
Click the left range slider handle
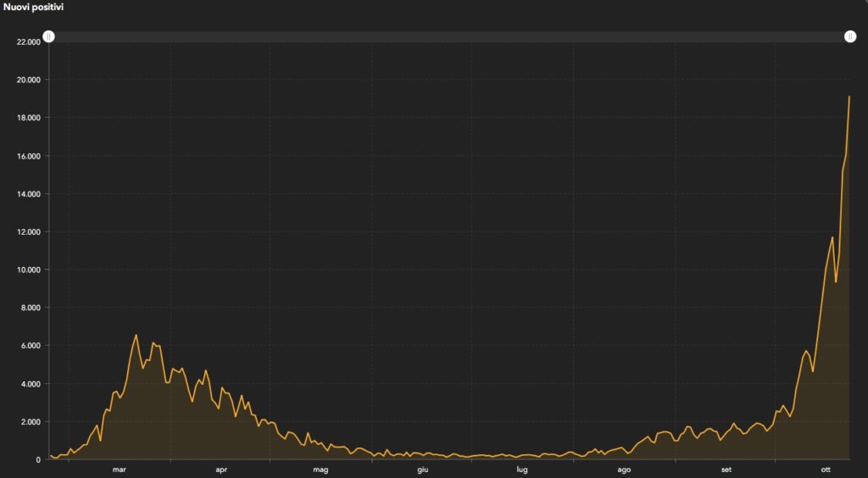click(x=49, y=36)
